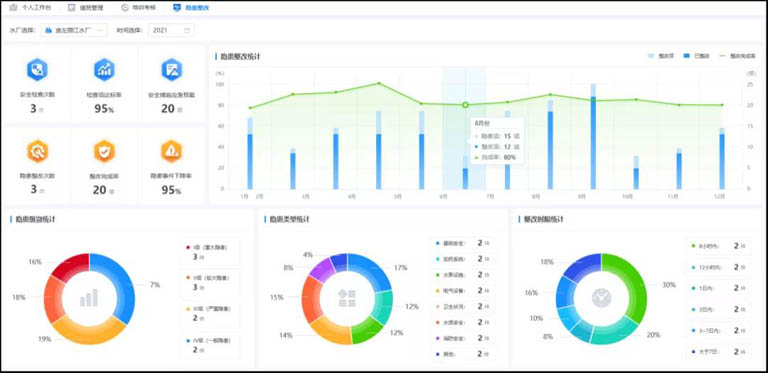Toggle the 电气设备 legend item with yellow dot
Image resolution: width=768 pixels, height=373 pixels.
[462, 291]
